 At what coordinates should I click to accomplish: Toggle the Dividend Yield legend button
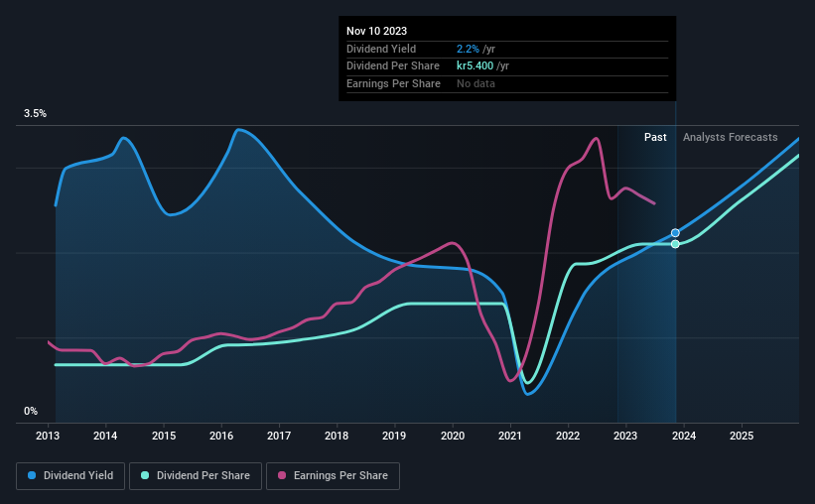(70, 476)
